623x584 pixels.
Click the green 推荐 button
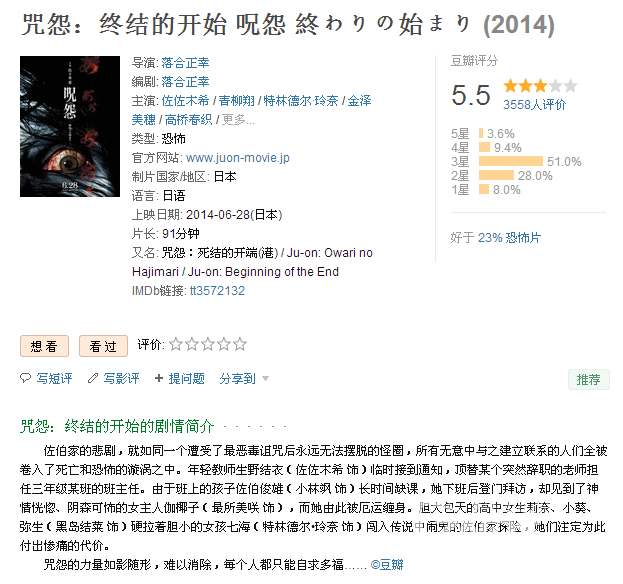(x=588, y=379)
